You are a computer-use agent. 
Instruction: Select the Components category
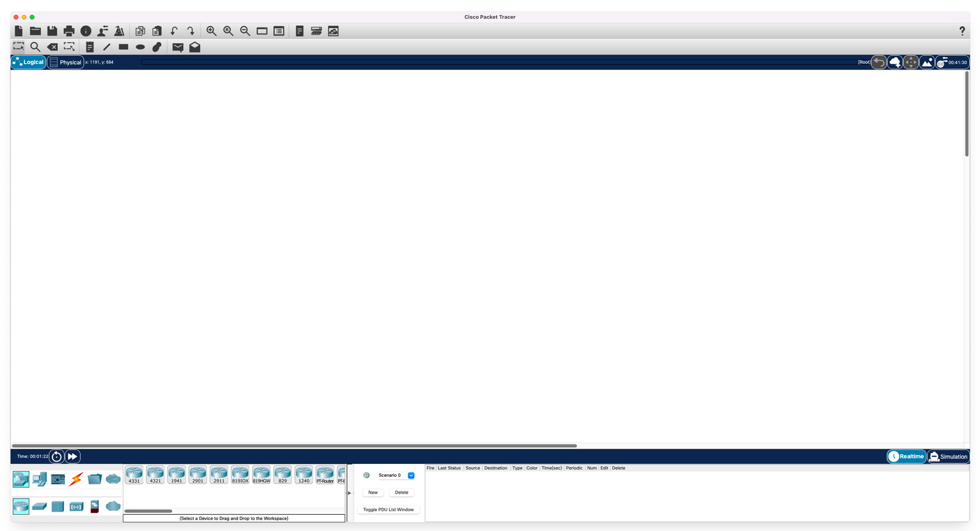58,479
